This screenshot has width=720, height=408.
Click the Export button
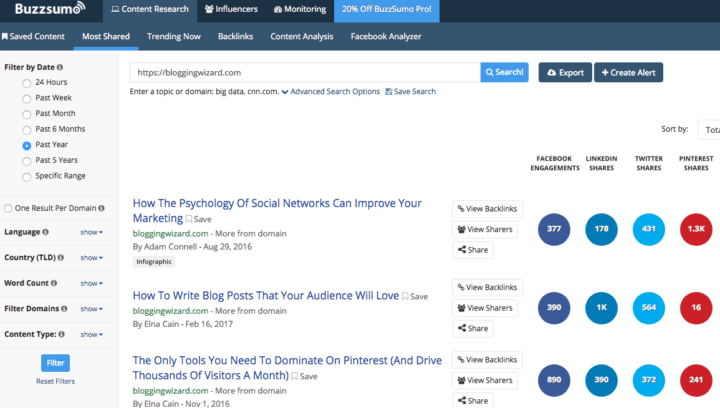[x=565, y=73]
